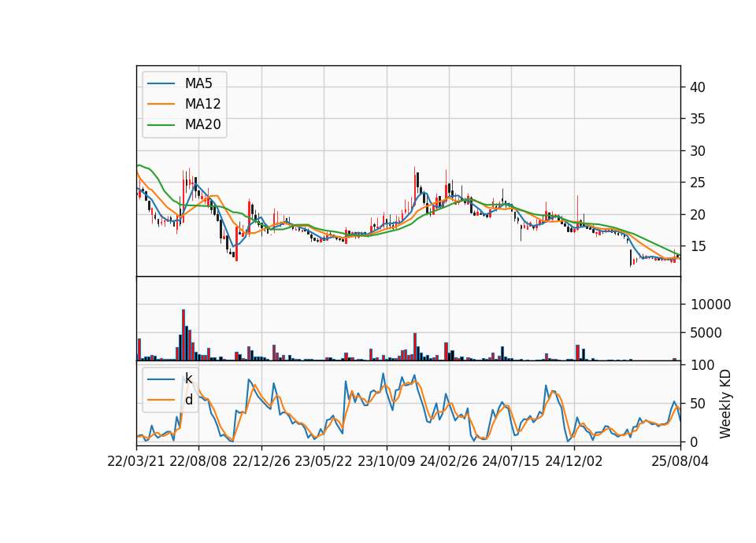Click the price axis value 35
Screen dimensions: 756x543
click(698, 119)
